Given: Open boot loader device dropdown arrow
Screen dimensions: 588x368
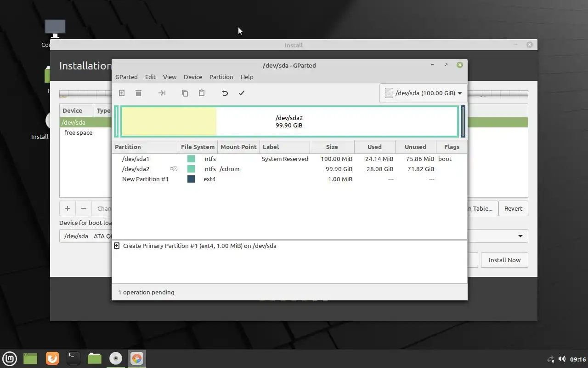Looking at the screenshot, I should (520, 236).
